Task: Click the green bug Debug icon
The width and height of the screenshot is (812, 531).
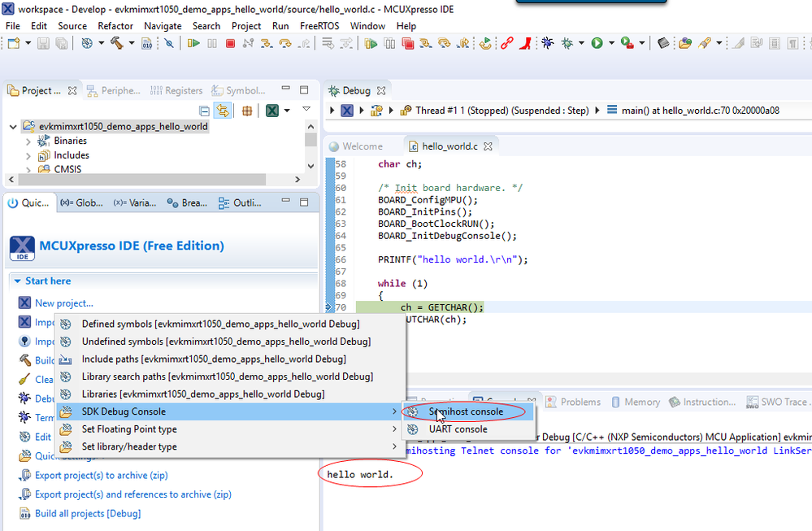Action: [x=567, y=44]
